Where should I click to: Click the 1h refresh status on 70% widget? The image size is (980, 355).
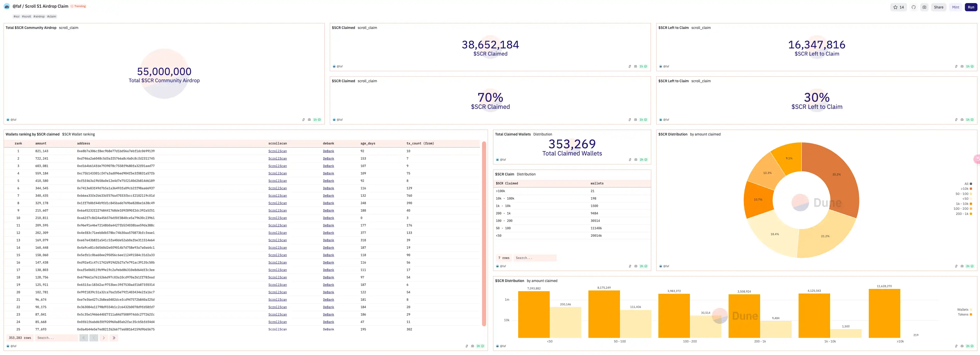642,120
